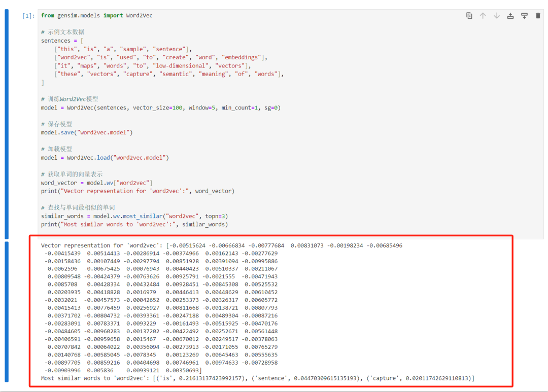Click ('is', 0.21613137423992157) in output
The width and height of the screenshot is (548, 392).
point(200,378)
